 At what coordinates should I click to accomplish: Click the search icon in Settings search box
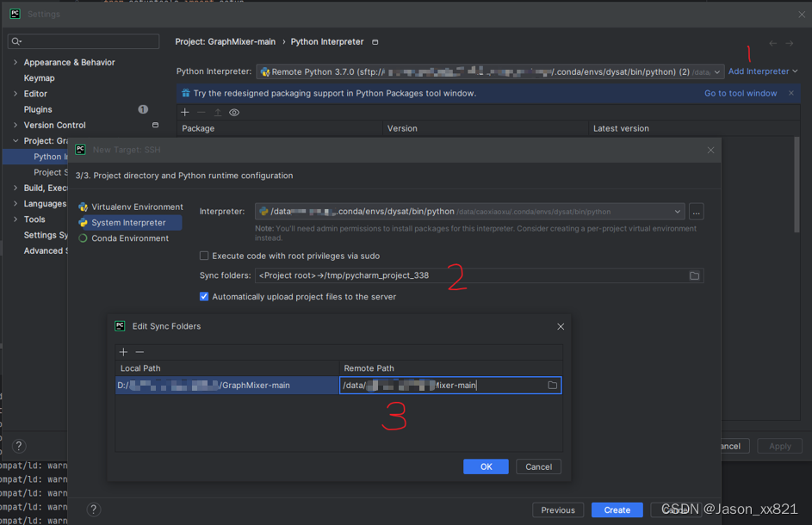click(16, 41)
